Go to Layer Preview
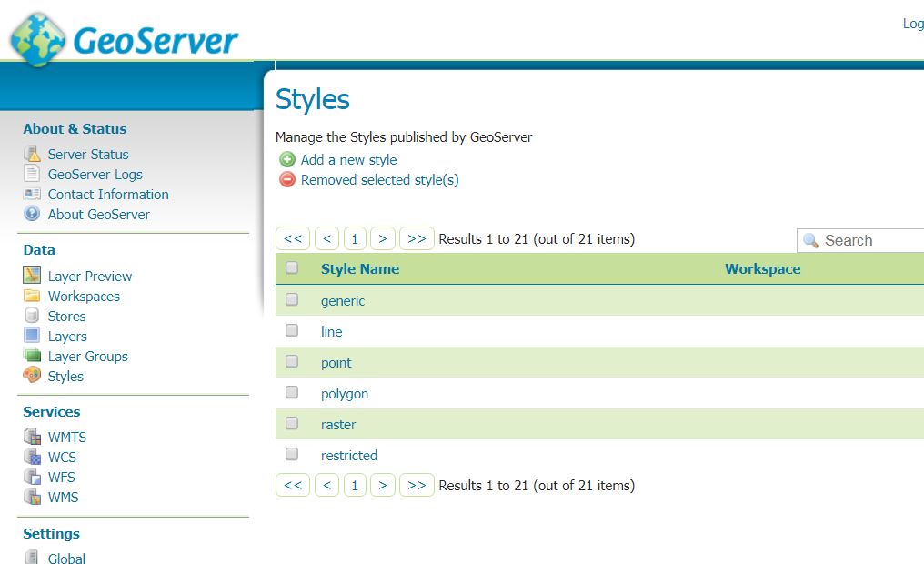Viewport: 924px width, 564px height. [x=89, y=277]
